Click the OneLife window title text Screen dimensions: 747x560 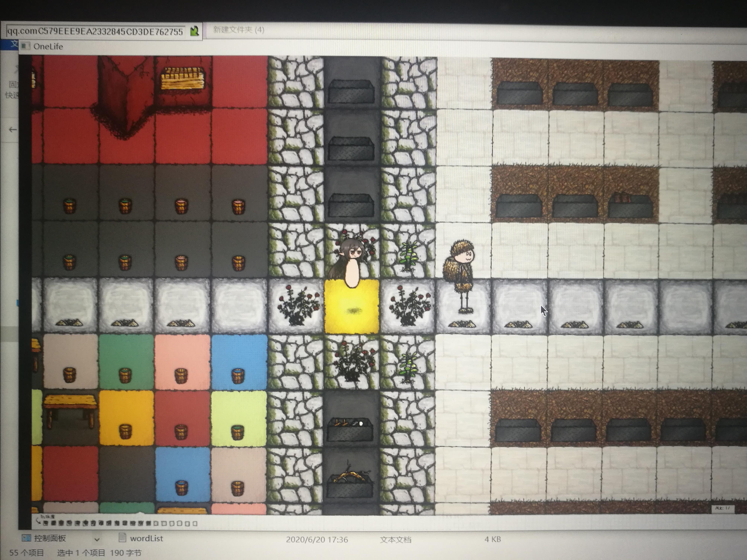coord(48,46)
